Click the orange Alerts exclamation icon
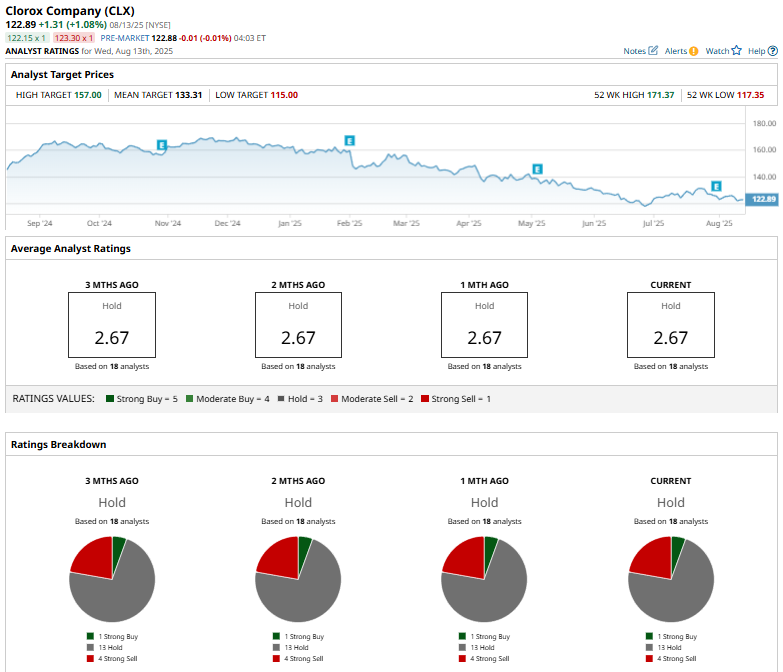Screen dimensions: 783x672 coord(694,51)
